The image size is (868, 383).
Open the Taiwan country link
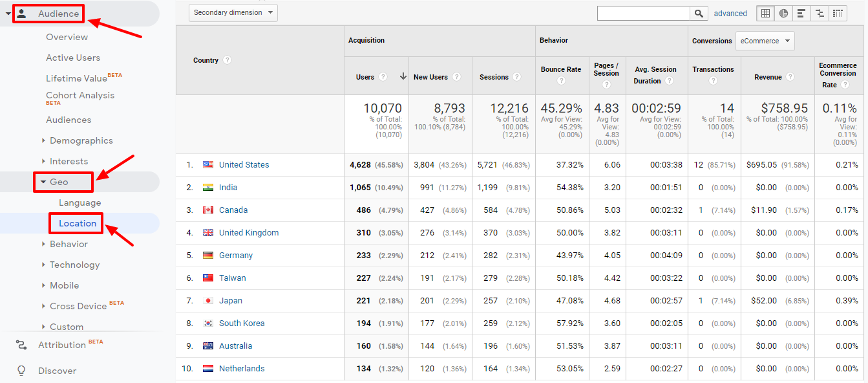tap(233, 278)
